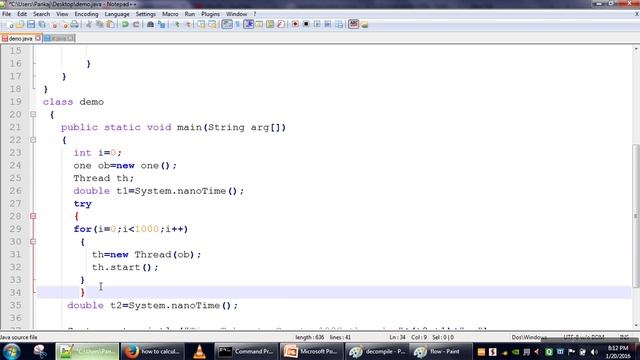The image size is (640, 360).
Task: Click the Redo arrow icon
Action: click(x=136, y=25)
